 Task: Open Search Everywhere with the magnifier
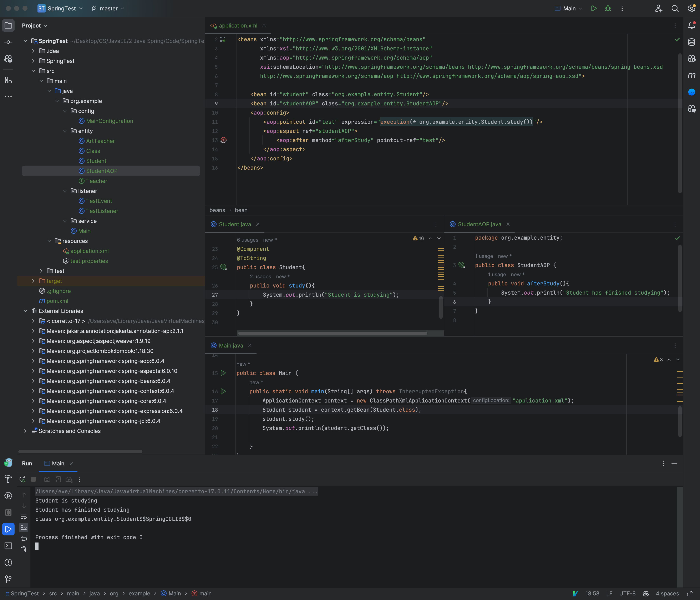click(675, 9)
